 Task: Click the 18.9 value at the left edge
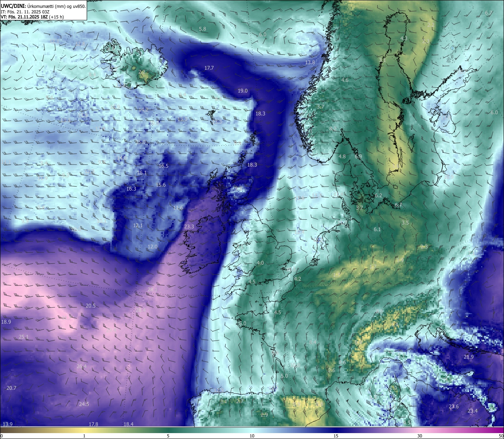pos(6,322)
